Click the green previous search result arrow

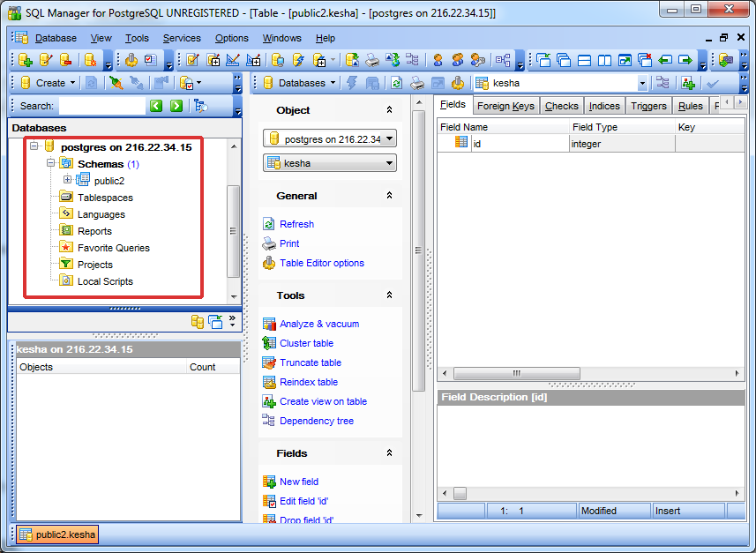(x=156, y=106)
